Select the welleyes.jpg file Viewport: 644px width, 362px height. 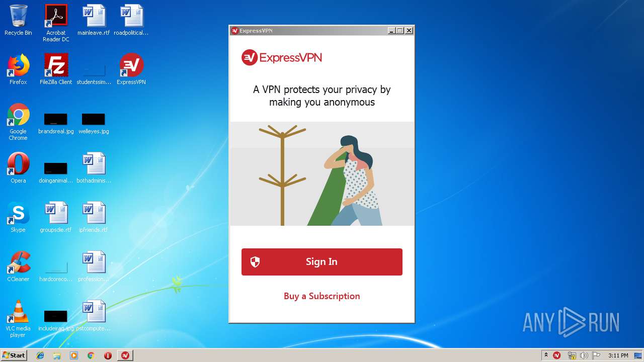pyautogui.click(x=94, y=123)
